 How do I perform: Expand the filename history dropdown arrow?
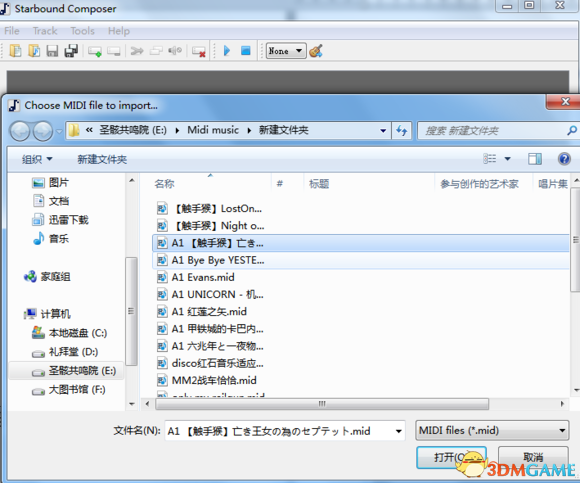tap(398, 431)
